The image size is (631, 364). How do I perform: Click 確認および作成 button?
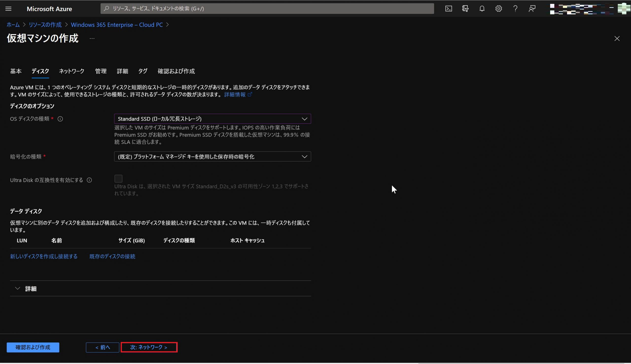pyautogui.click(x=33, y=347)
